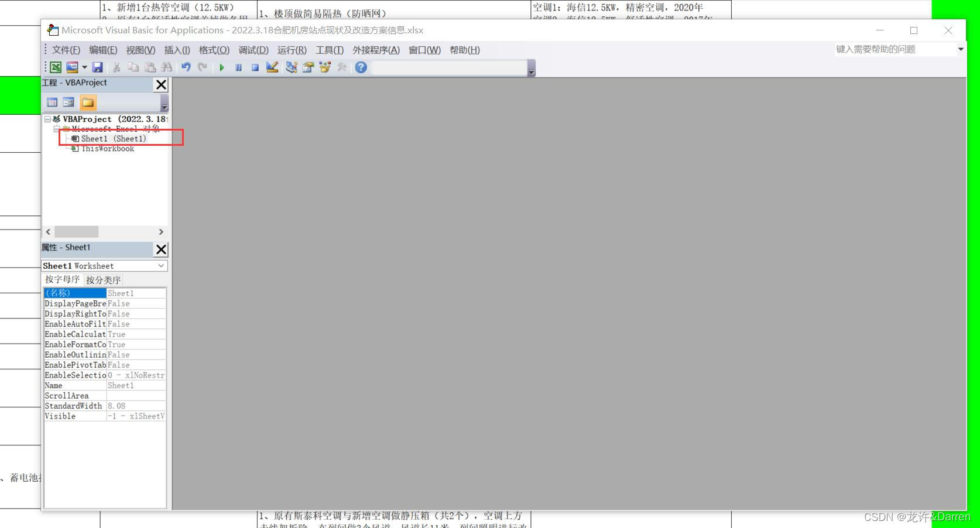Click the EnablePivotTable property value
This screenshot has width=980, height=528.
pos(136,365)
